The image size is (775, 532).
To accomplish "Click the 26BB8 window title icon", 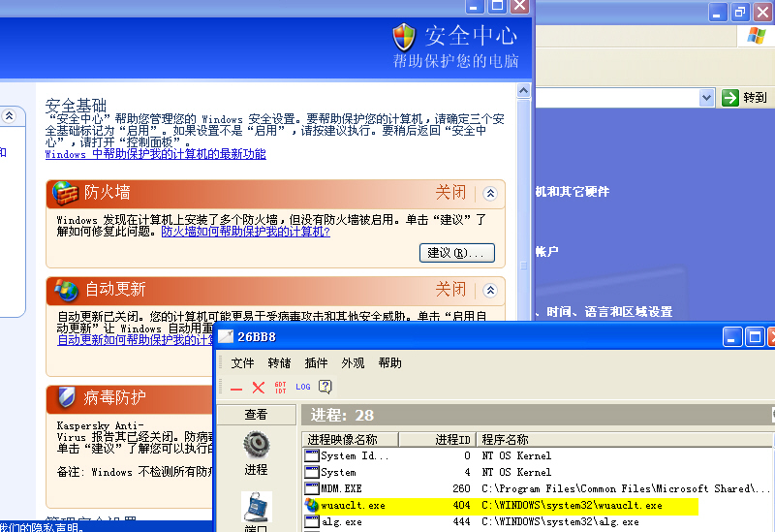I will point(226,336).
